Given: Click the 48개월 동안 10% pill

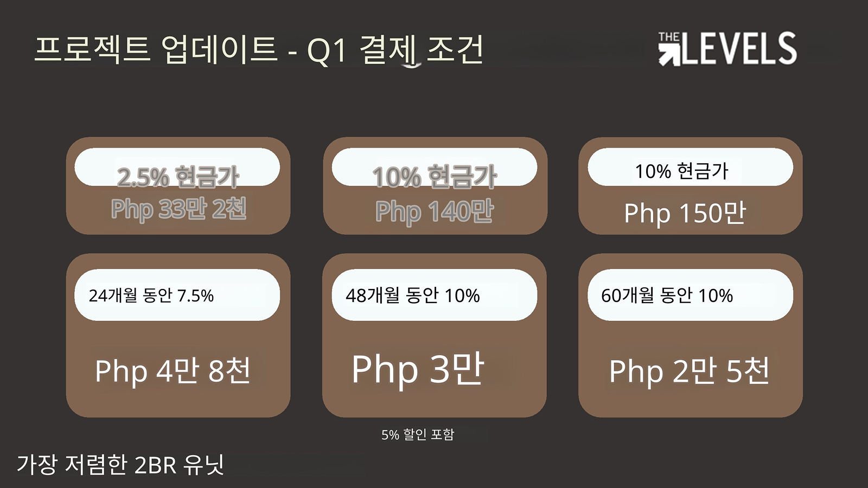Looking at the screenshot, I should point(434,295).
